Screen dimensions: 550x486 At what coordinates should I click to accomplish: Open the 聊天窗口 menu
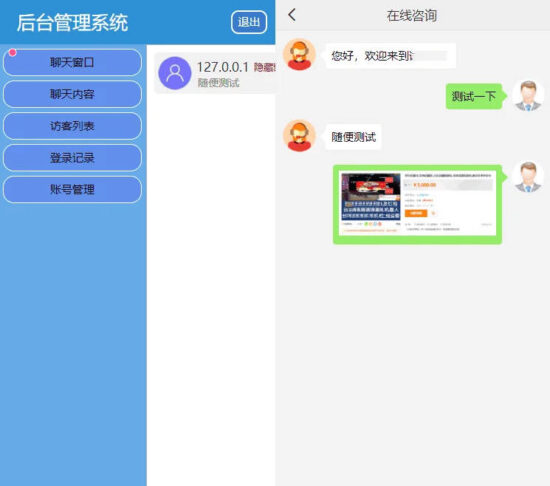point(72,62)
